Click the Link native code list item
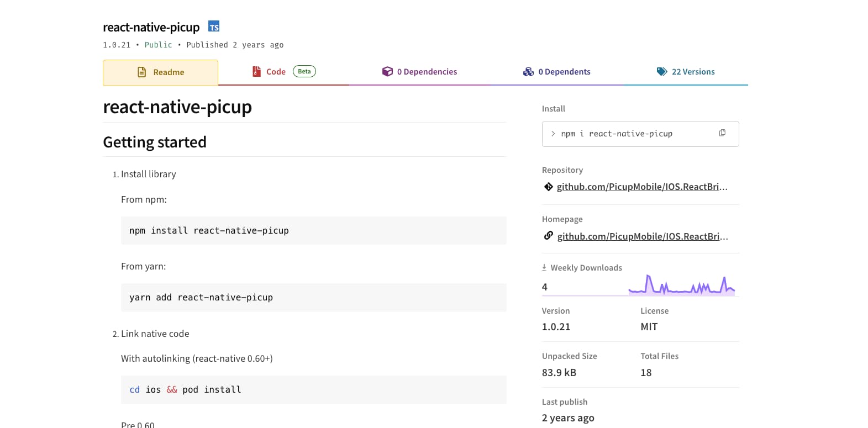Screen dimensions: 868x428 click(155, 334)
